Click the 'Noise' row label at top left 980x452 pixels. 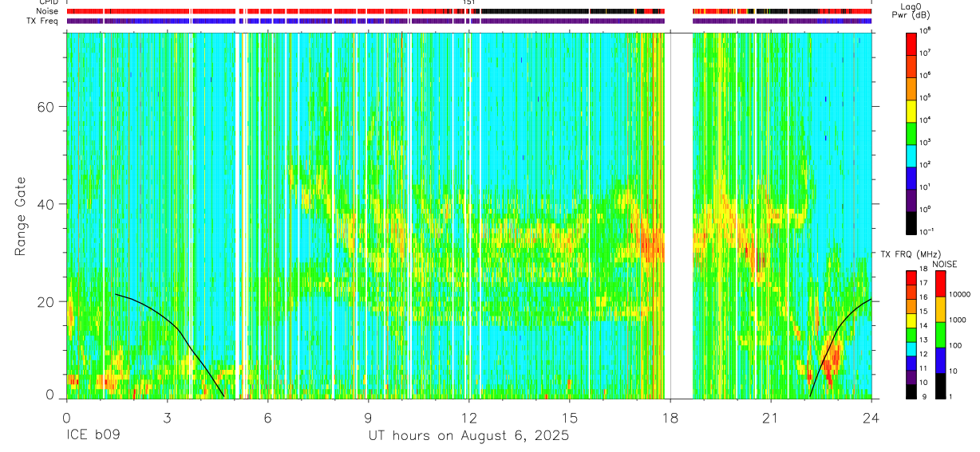(48, 11)
